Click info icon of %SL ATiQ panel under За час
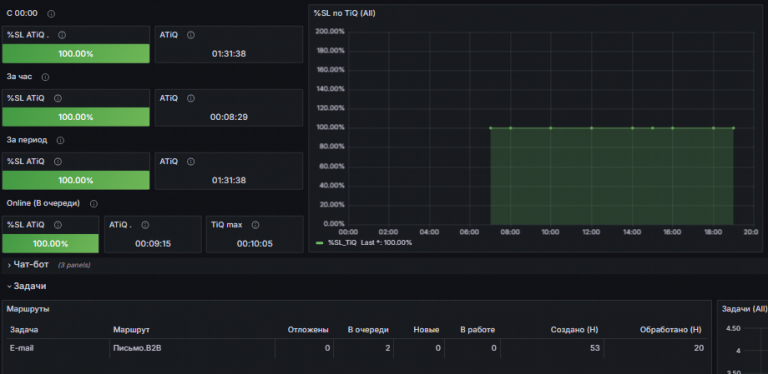The width and height of the screenshot is (768, 374). 58,98
